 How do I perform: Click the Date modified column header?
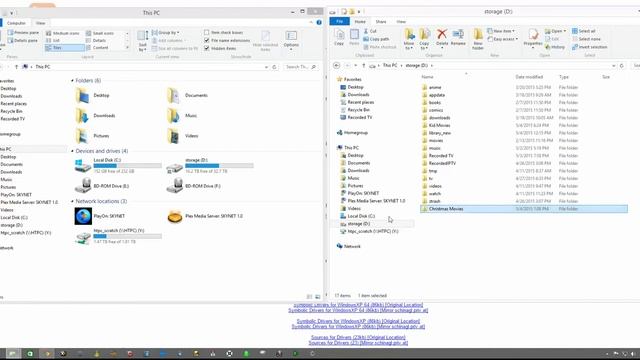pos(529,77)
